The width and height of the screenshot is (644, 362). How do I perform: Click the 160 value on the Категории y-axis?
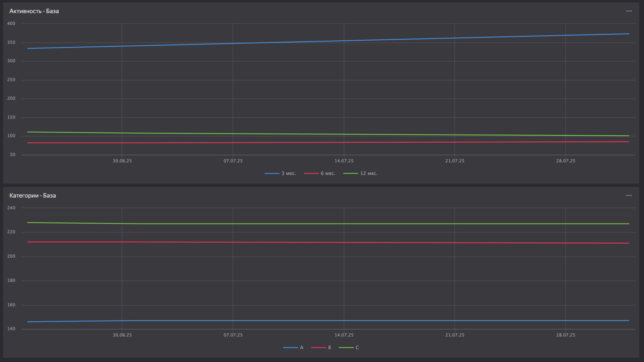coord(11,305)
